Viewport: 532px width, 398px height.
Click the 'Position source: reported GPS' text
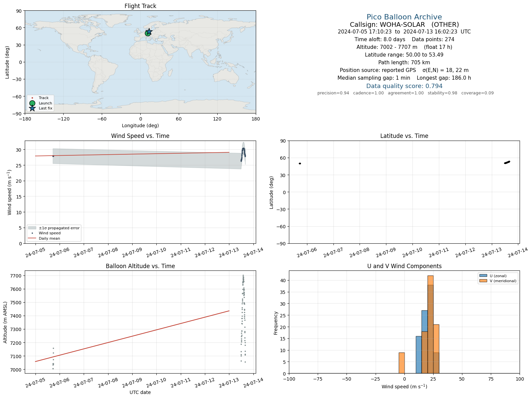coord(378,70)
